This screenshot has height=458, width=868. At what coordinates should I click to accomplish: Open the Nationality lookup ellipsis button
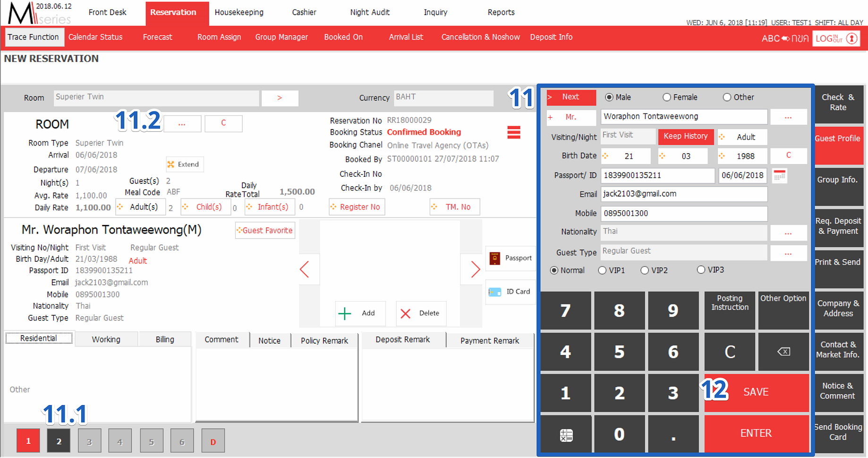(x=788, y=233)
